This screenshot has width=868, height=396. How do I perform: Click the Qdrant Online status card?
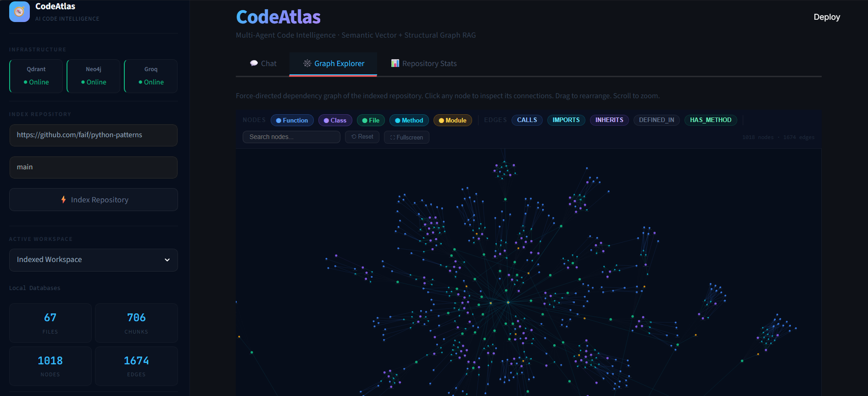pyautogui.click(x=36, y=76)
